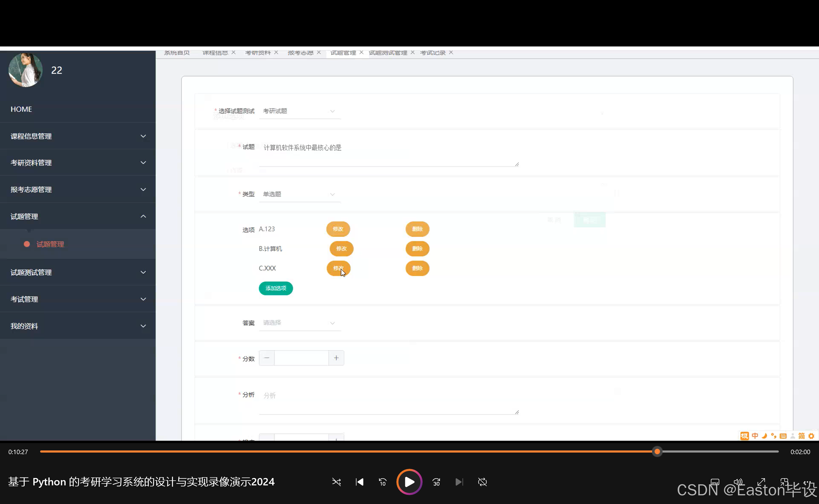
Task: Open subtitles and captions options
Action: tap(715, 482)
